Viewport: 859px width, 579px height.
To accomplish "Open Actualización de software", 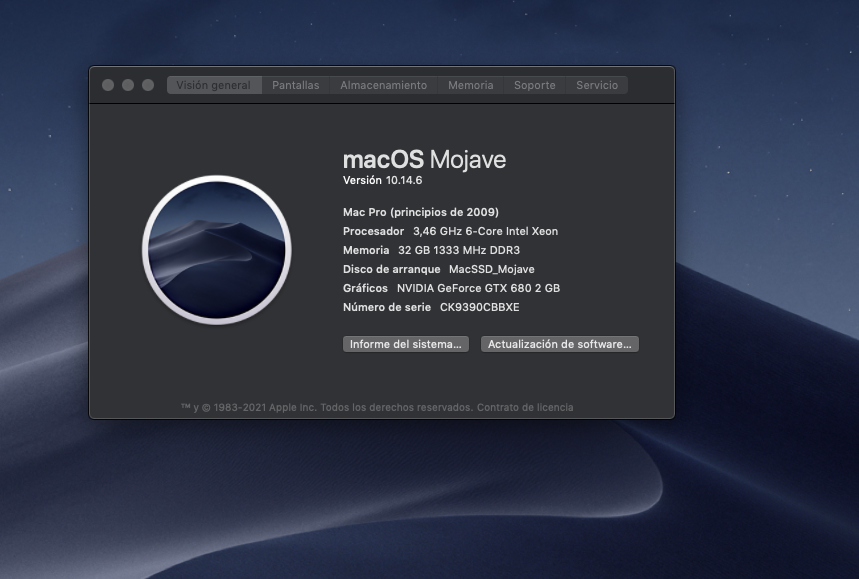I will (560, 344).
